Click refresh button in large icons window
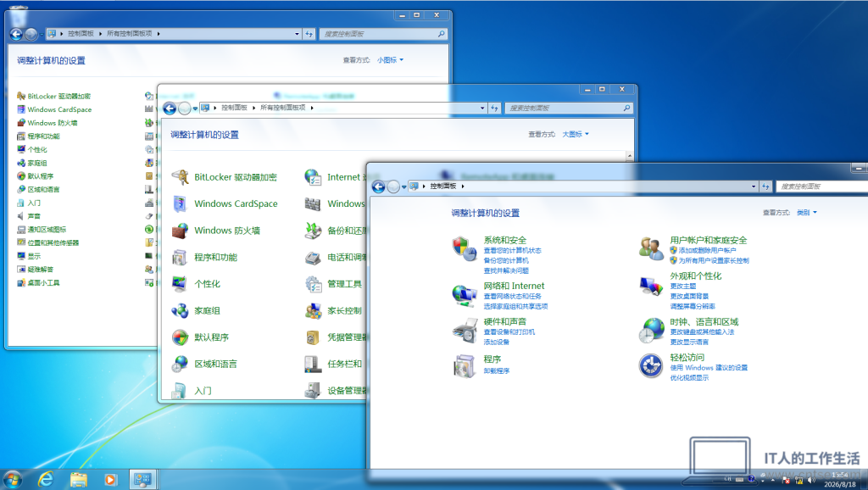 pyautogui.click(x=494, y=108)
